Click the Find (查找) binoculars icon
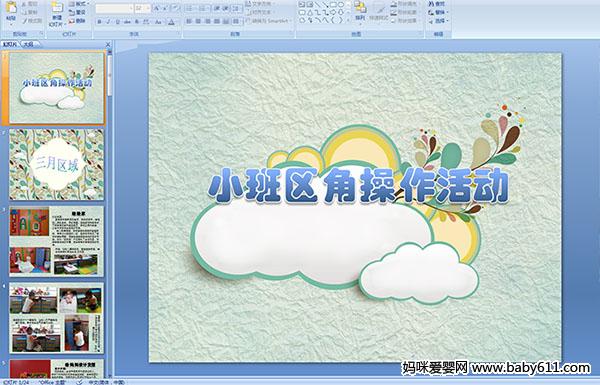Viewport: 600px width, 385px height. click(432, 4)
